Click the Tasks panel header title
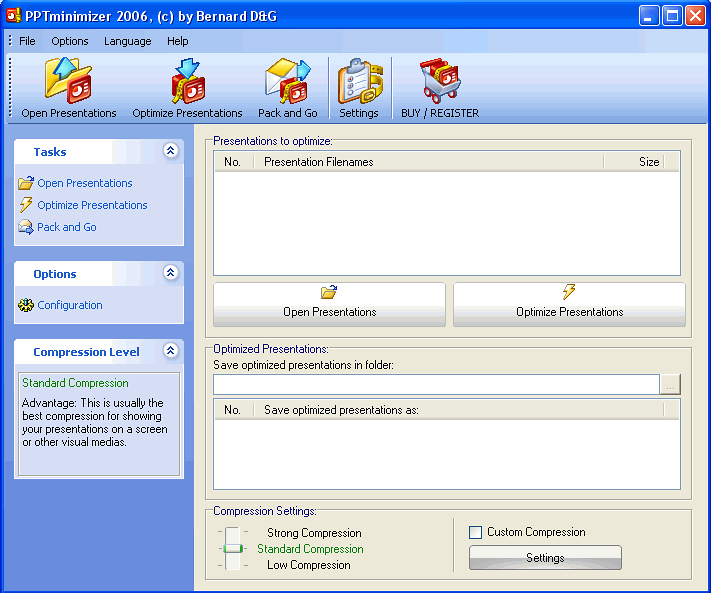The height and width of the screenshot is (593, 711). (50, 152)
